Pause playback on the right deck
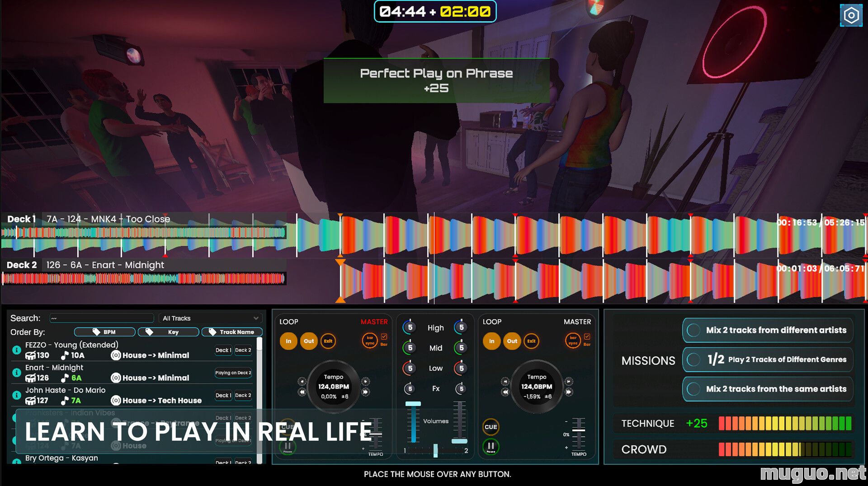Viewport: 868px width, 486px height. click(x=491, y=447)
